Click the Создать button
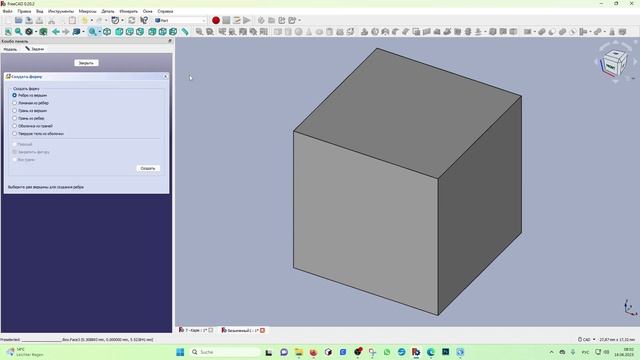Screen dimensions: 640x360 point(148,168)
